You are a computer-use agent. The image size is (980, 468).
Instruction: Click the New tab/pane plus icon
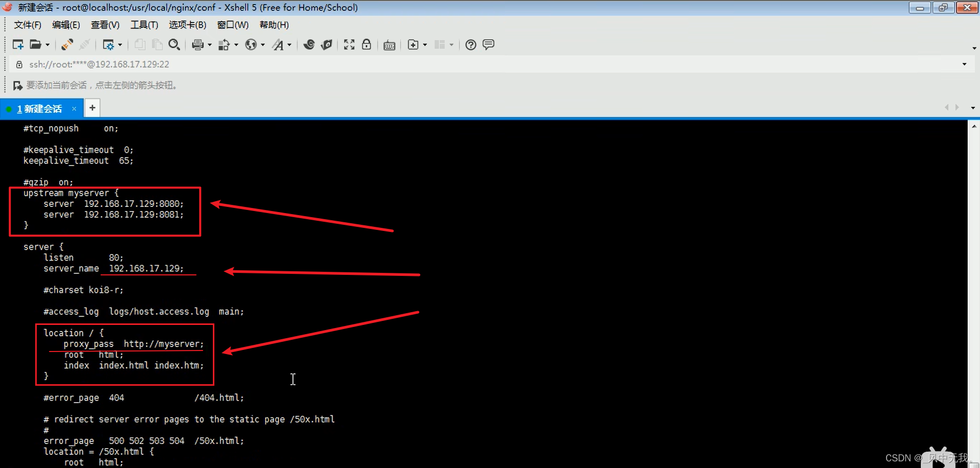pos(413,45)
